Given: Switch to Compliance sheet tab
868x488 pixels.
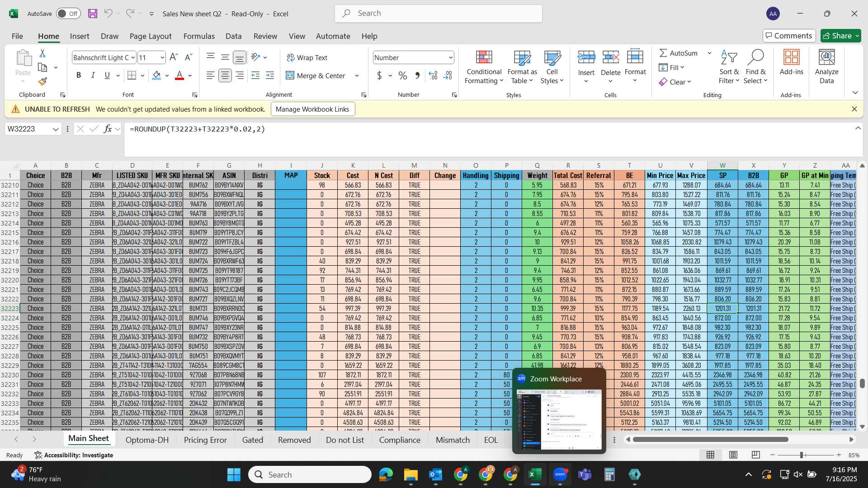Looking at the screenshot, I should (400, 440).
